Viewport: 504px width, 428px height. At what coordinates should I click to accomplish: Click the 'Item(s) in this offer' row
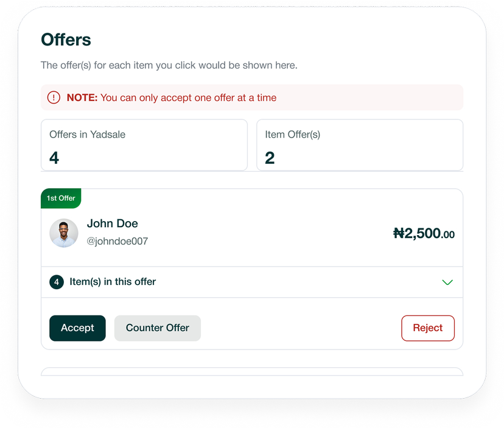(252, 282)
